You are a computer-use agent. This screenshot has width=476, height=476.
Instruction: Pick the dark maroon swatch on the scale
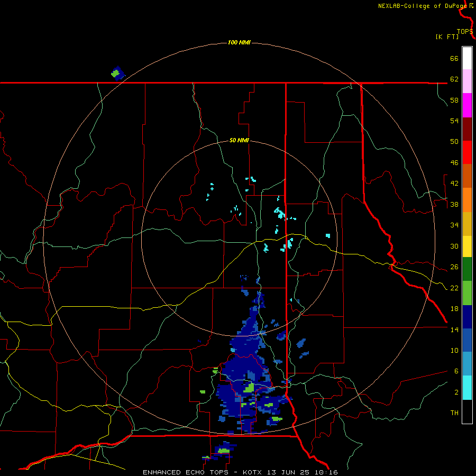[467, 129]
